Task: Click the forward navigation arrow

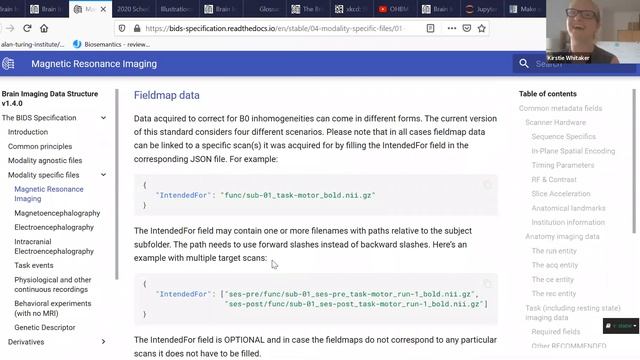Action: coord(10,28)
